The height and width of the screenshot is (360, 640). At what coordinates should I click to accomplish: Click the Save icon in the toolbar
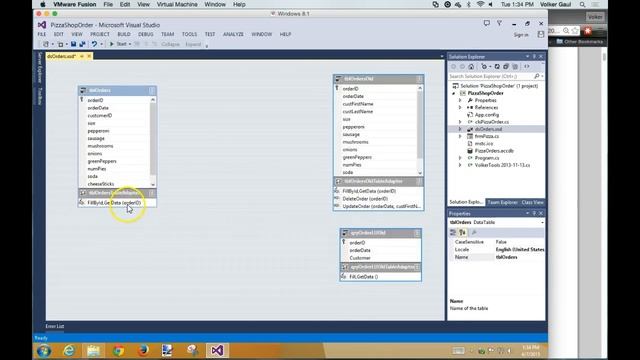[73, 44]
